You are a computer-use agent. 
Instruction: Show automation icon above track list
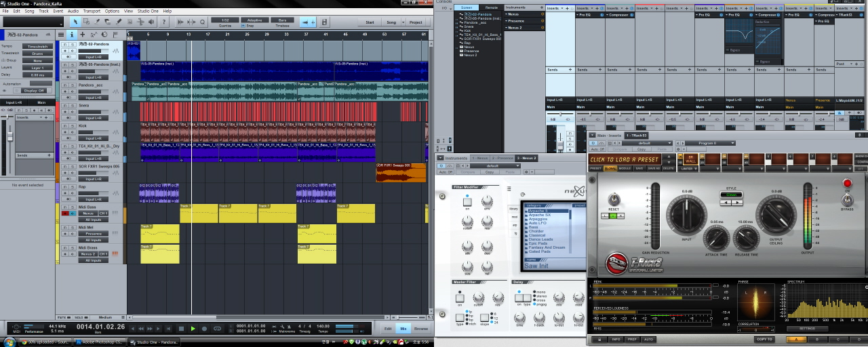[94, 35]
